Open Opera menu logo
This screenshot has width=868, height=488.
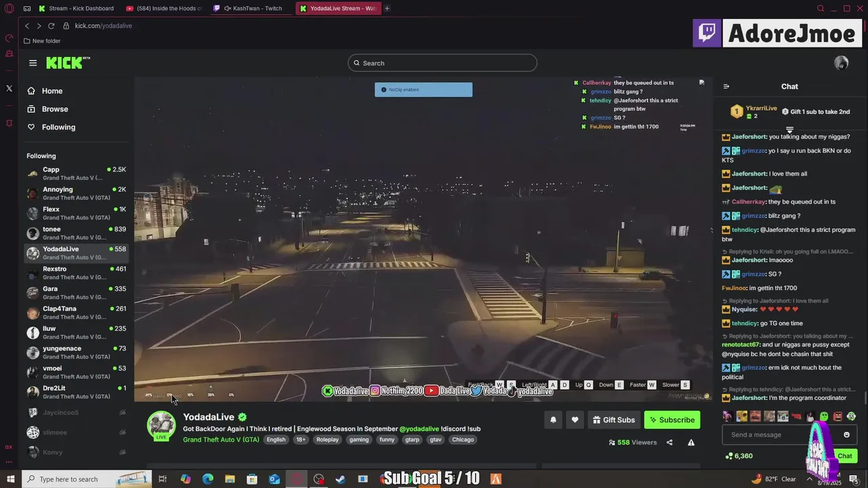click(9, 9)
